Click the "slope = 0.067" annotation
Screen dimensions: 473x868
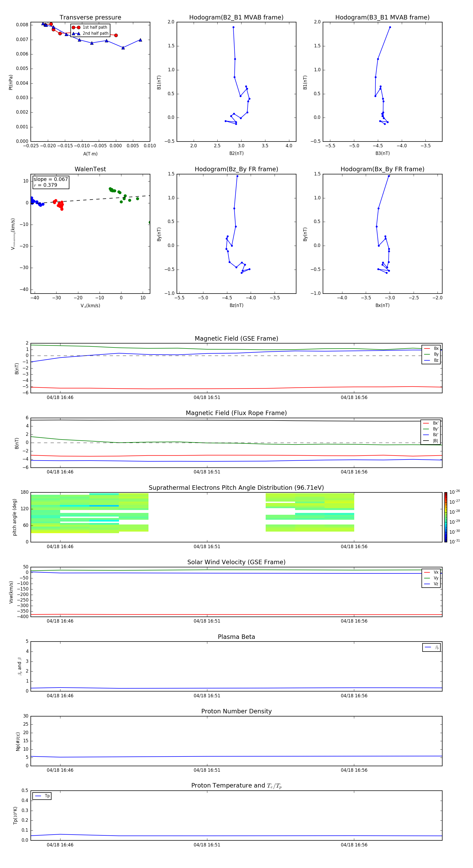[51, 179]
